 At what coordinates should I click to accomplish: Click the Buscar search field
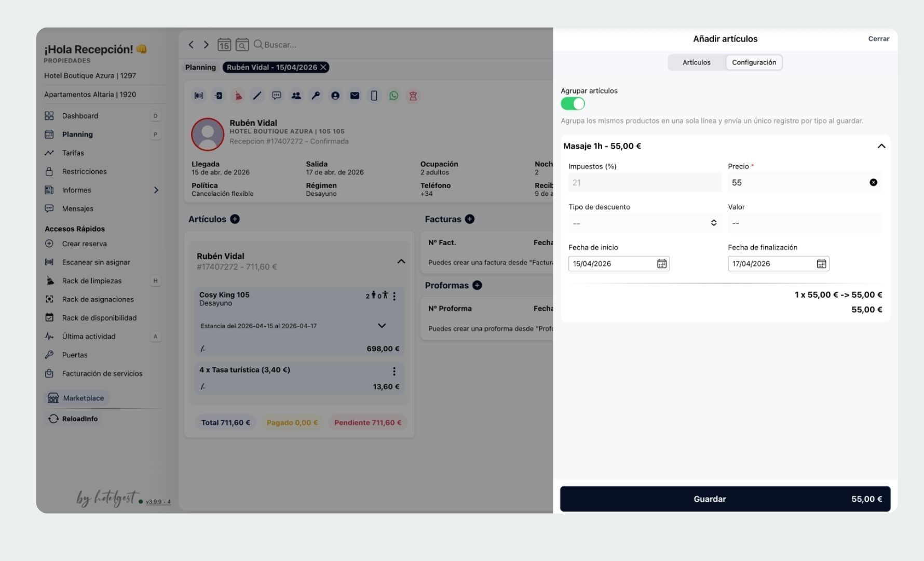(280, 45)
